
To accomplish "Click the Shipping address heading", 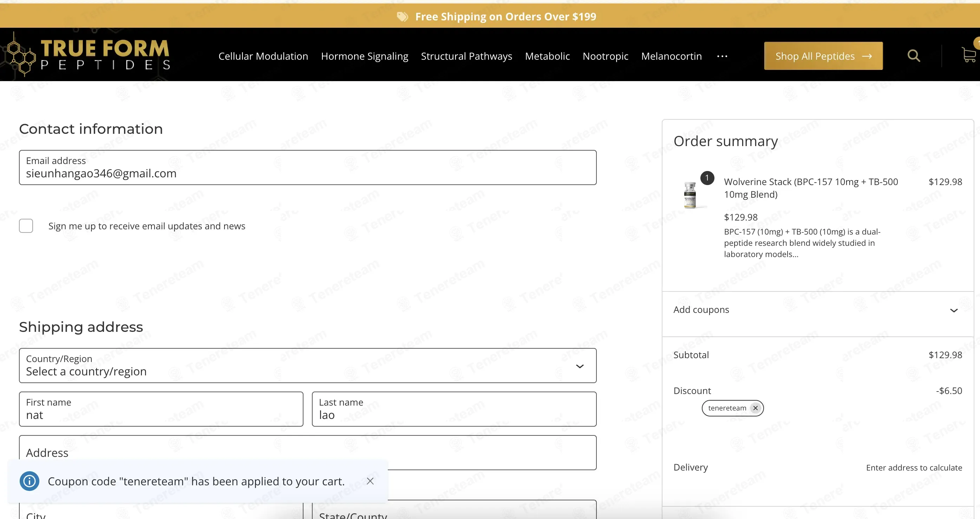I will 81,327.
